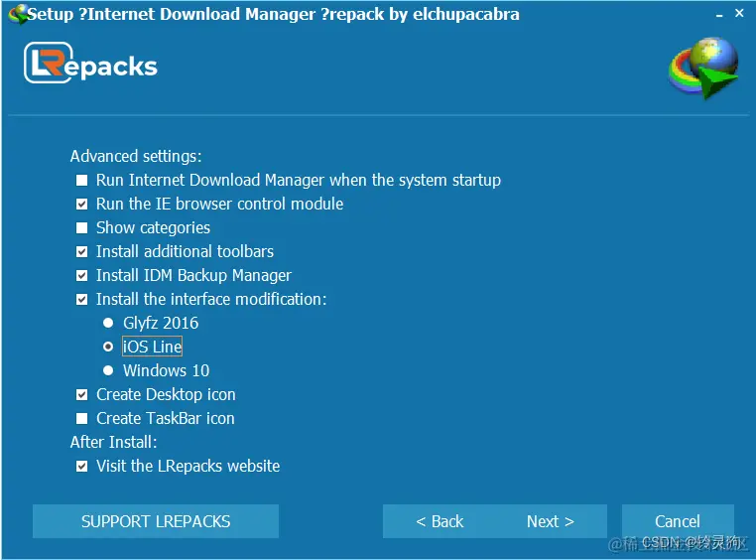The height and width of the screenshot is (560, 756).
Task: Uncheck Create Desktop icon
Action: pyautogui.click(x=82, y=395)
